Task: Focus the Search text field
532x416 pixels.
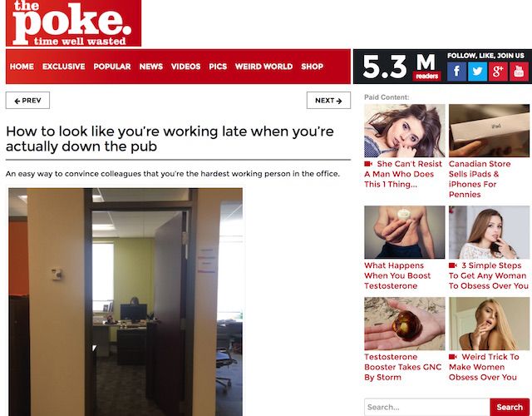Action: (427, 407)
